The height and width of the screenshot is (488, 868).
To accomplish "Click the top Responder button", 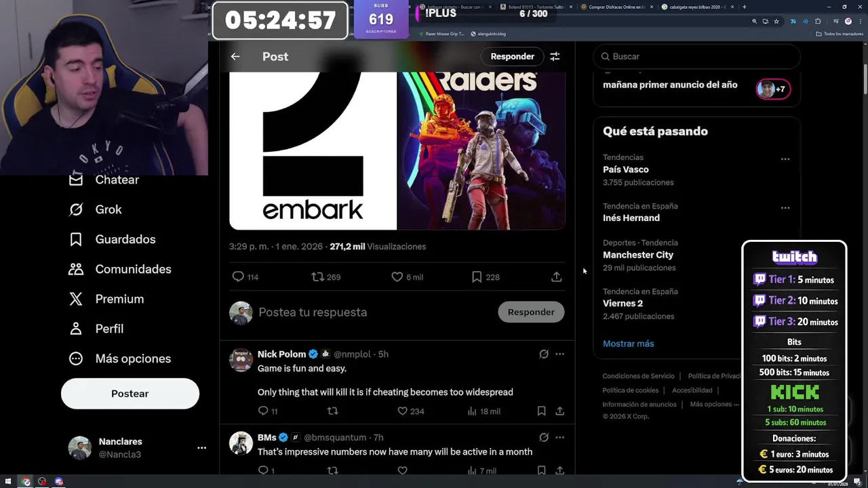I will pos(513,56).
